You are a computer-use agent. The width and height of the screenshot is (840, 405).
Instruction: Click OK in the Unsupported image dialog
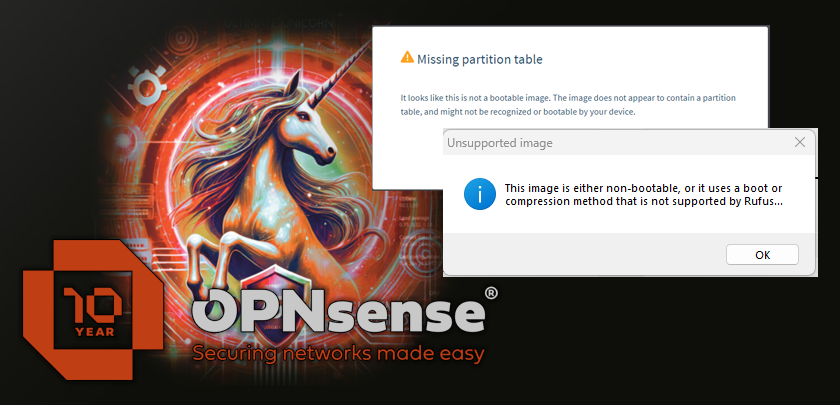[762, 255]
